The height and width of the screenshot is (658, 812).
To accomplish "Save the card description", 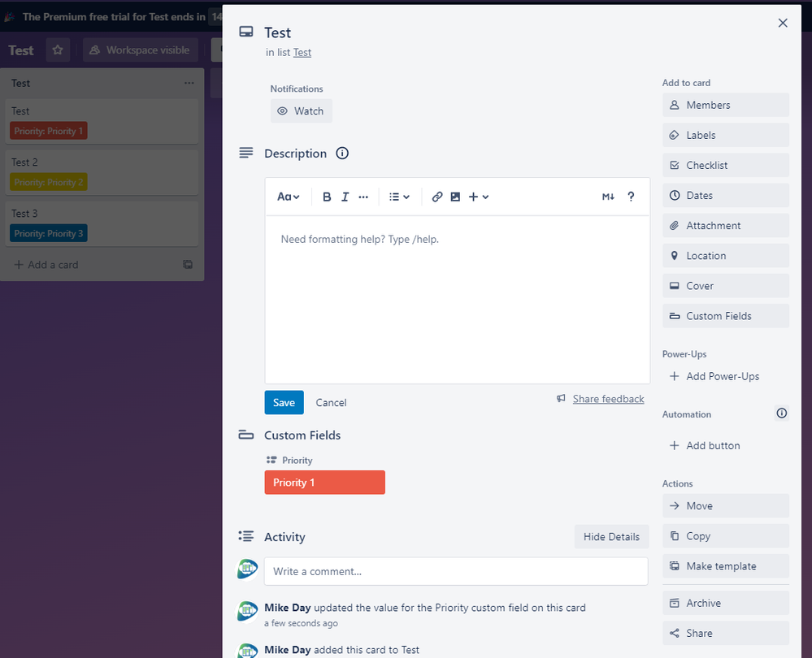I will 284,402.
